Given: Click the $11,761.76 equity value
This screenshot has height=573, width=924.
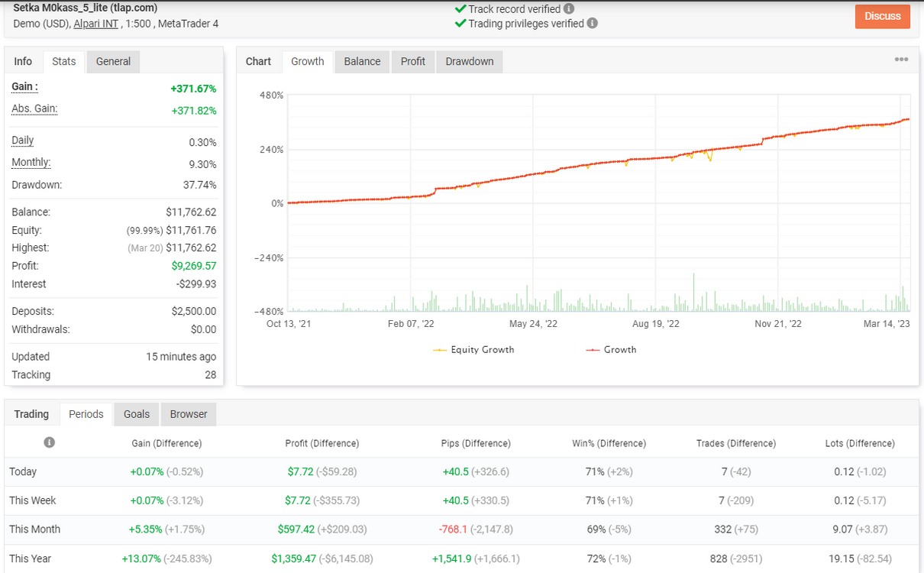Looking at the screenshot, I should click(x=191, y=230).
